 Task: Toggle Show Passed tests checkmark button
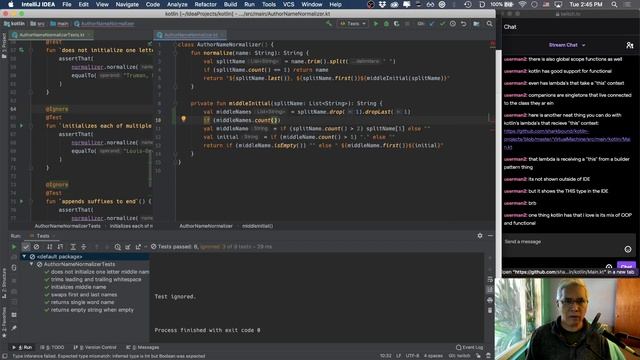coord(26,247)
